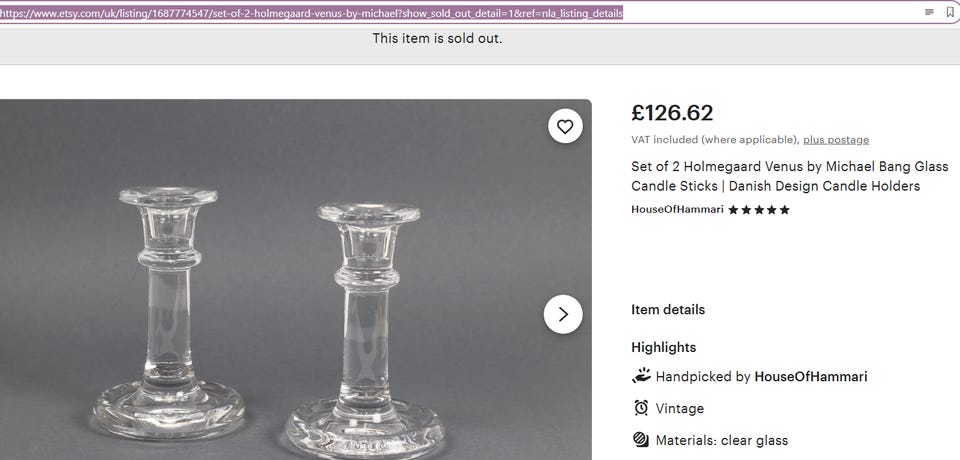Click the 'This item is sold out' banner
Image resolution: width=960 pixels, height=460 pixels.
click(x=437, y=39)
